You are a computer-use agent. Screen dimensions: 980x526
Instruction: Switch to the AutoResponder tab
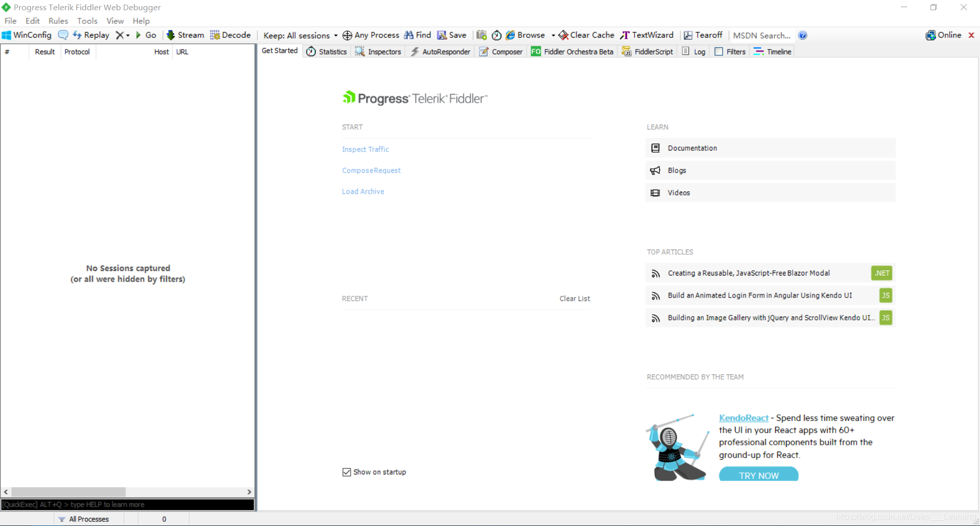coord(440,52)
